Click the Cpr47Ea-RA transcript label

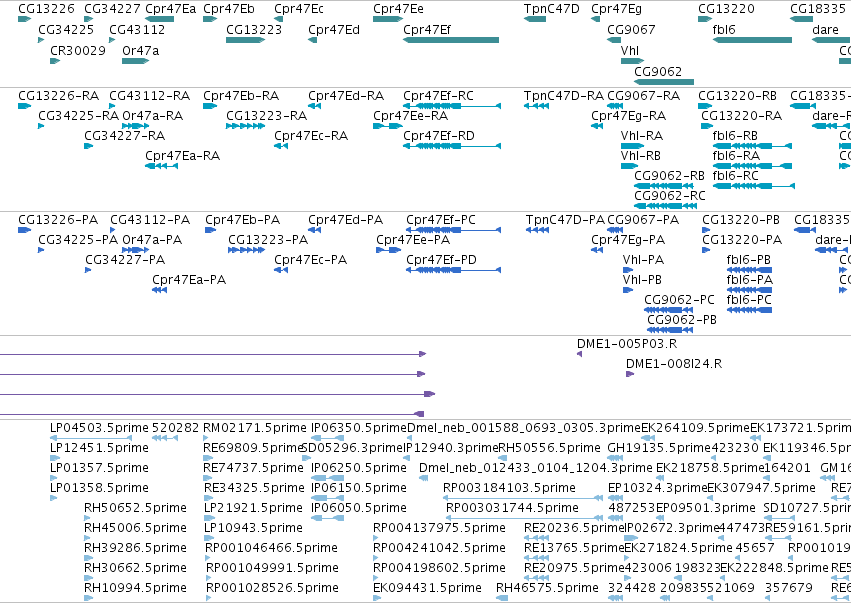click(x=182, y=156)
